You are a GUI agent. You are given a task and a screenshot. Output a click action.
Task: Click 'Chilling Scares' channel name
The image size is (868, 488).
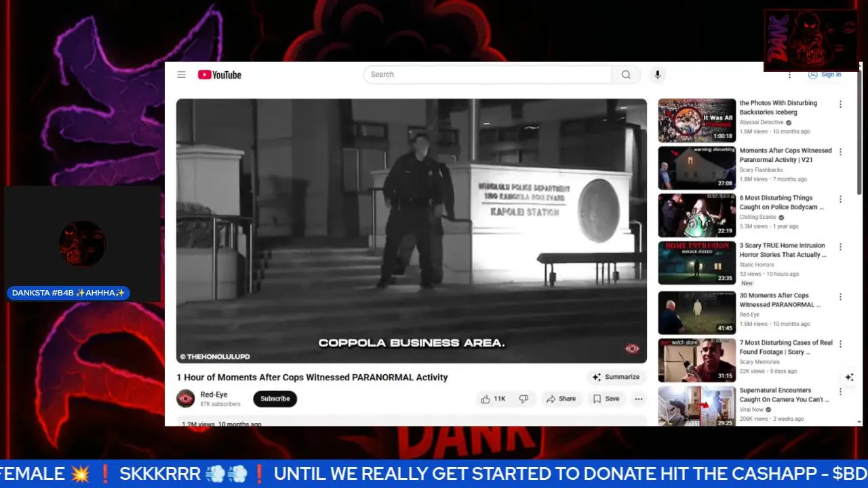click(x=758, y=218)
